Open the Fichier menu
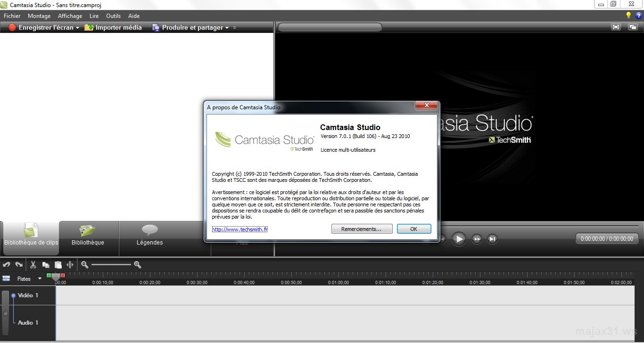Image resolution: width=644 pixels, height=343 pixels. pyautogui.click(x=12, y=16)
